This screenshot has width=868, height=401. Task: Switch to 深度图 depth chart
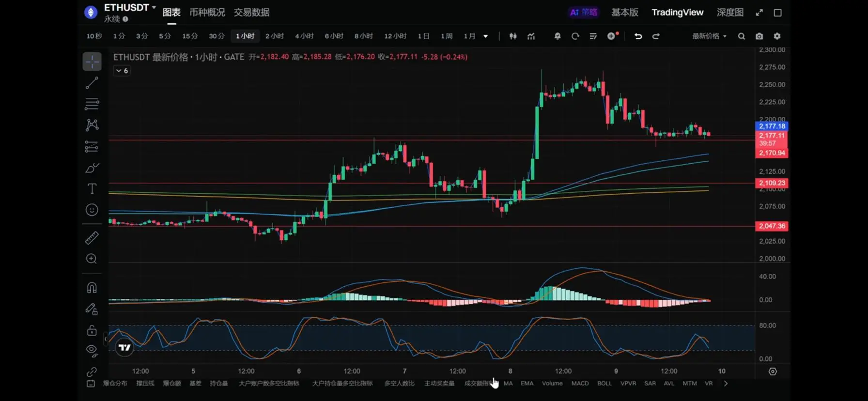[x=730, y=13]
